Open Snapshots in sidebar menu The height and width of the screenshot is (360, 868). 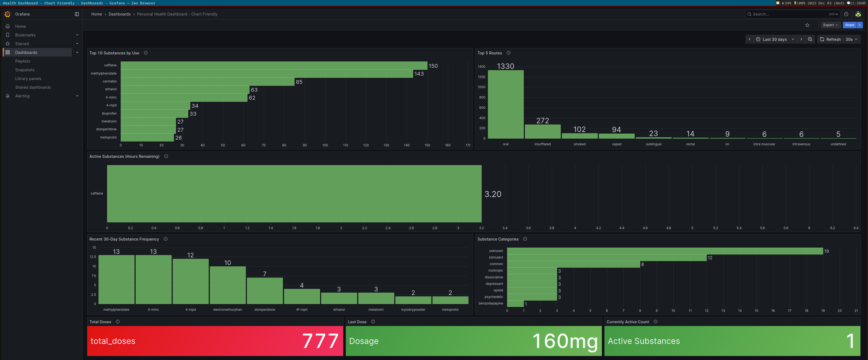coord(24,70)
